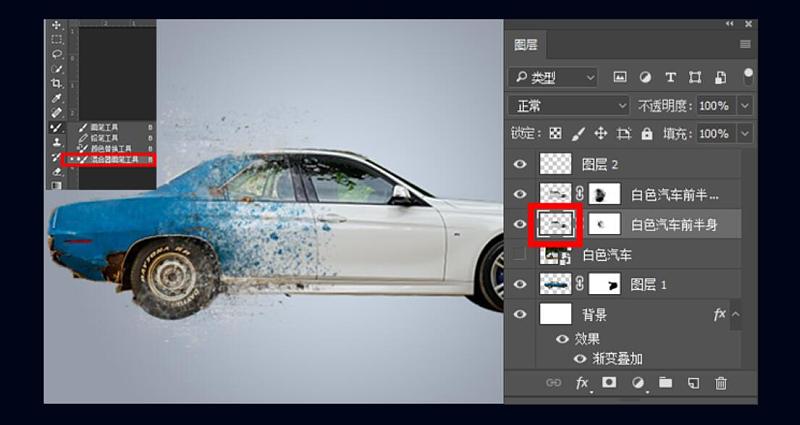Viewport: 800px width, 425px height.
Task: Select the Clone Stamp tool
Action: tap(57, 142)
